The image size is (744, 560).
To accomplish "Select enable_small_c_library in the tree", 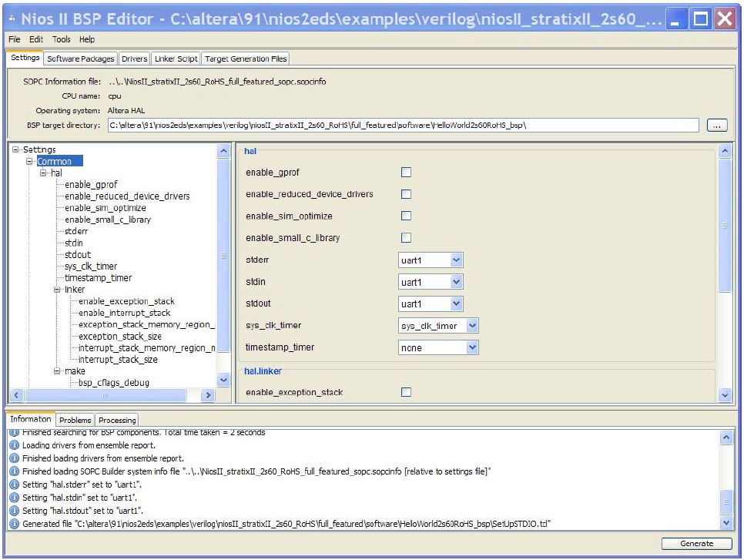I will (108, 220).
